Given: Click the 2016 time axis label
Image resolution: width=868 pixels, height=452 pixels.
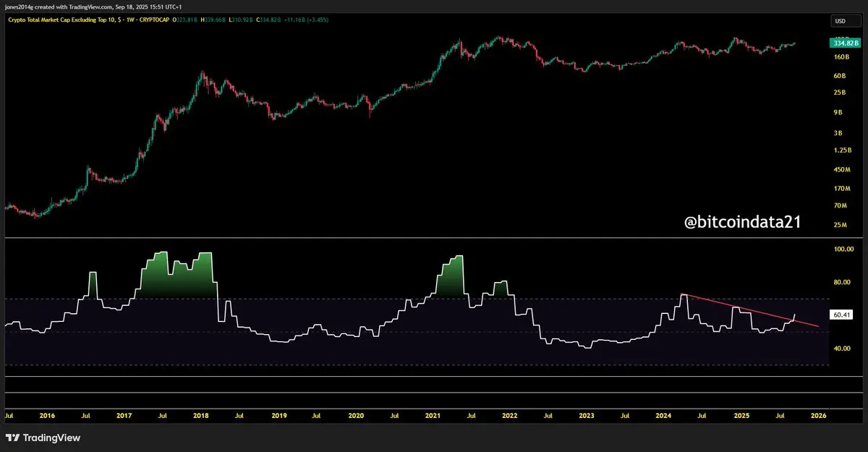Looking at the screenshot, I should click(47, 417).
